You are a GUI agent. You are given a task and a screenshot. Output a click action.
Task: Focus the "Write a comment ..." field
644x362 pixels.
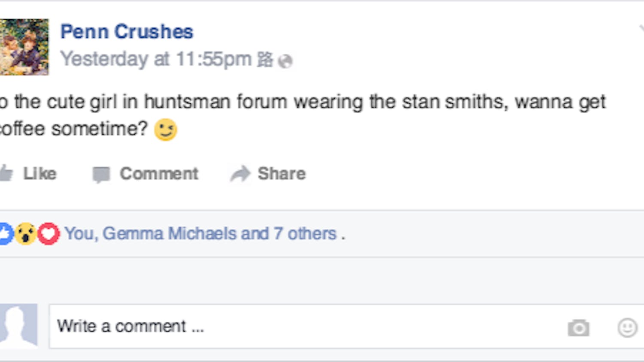[x=301, y=326]
